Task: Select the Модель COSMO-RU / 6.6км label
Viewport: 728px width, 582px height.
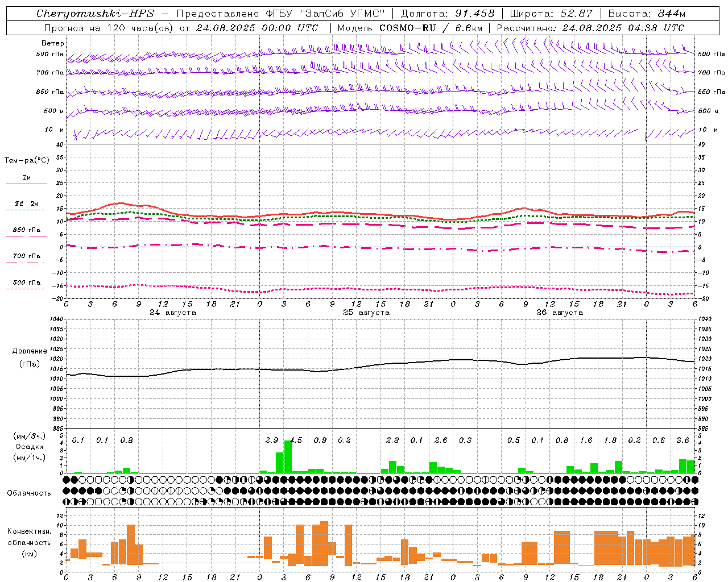Action: [410, 28]
